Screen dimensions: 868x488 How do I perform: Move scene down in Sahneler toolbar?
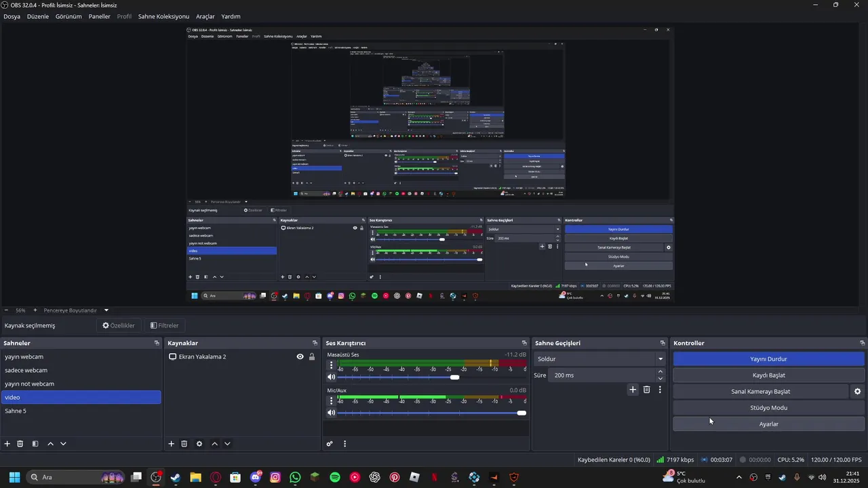[63, 443]
